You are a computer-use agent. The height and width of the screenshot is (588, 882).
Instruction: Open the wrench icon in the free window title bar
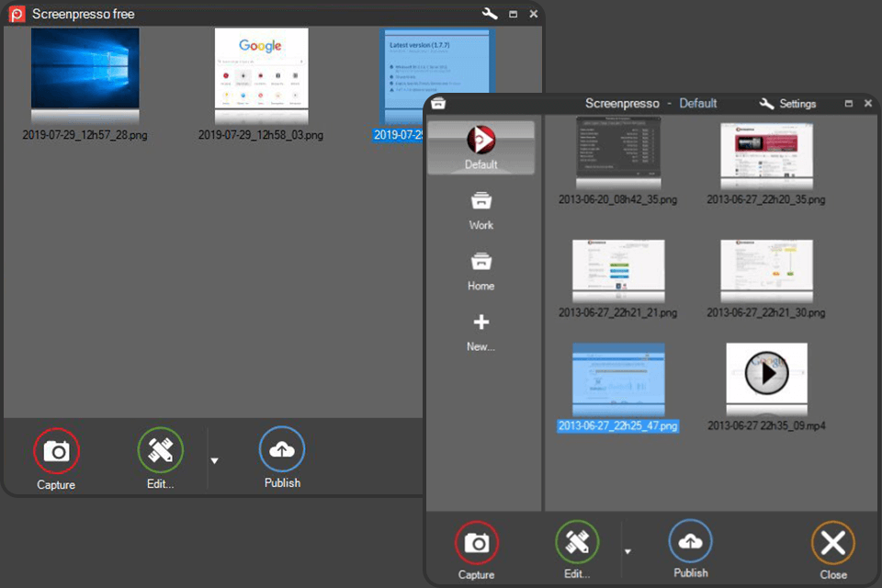(488, 14)
